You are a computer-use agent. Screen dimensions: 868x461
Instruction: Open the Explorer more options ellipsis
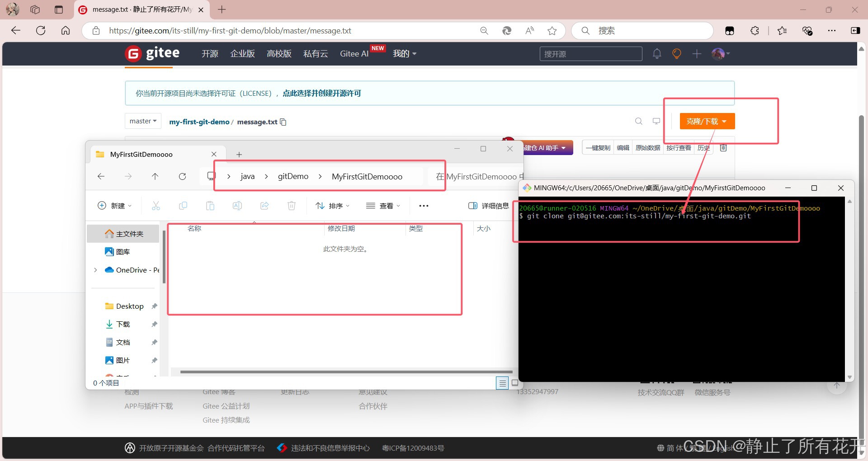tap(424, 206)
